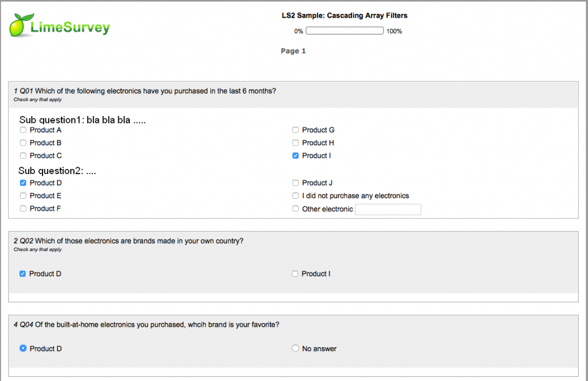Screen dimensions: 588x381
Task: Select Product D radio in Q04
Action: click(23, 348)
